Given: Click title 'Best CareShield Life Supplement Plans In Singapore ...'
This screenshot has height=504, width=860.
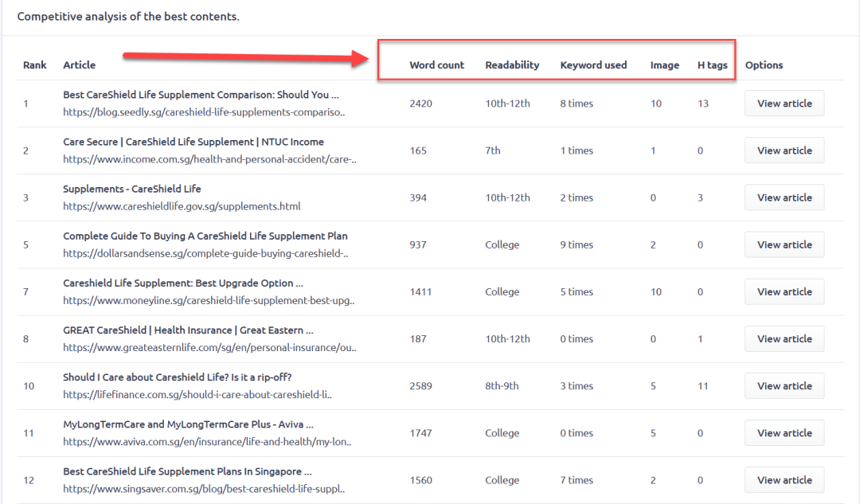Looking at the screenshot, I should [x=187, y=471].
